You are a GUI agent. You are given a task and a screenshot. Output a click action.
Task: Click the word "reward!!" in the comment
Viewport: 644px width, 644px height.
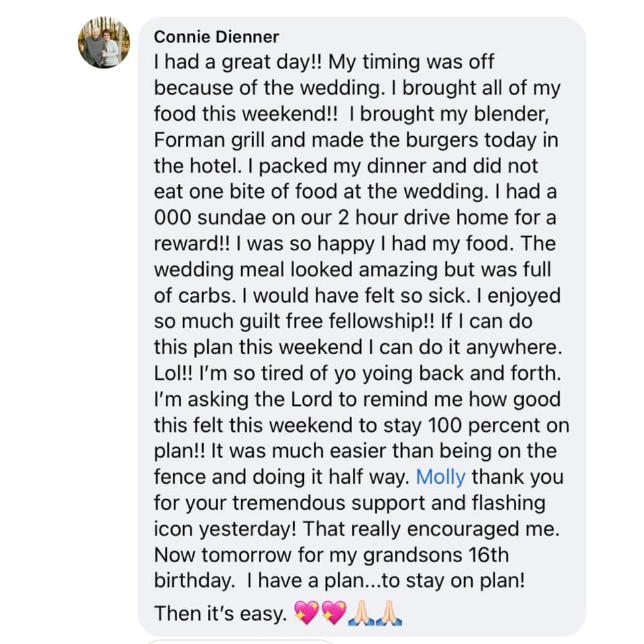(193, 244)
